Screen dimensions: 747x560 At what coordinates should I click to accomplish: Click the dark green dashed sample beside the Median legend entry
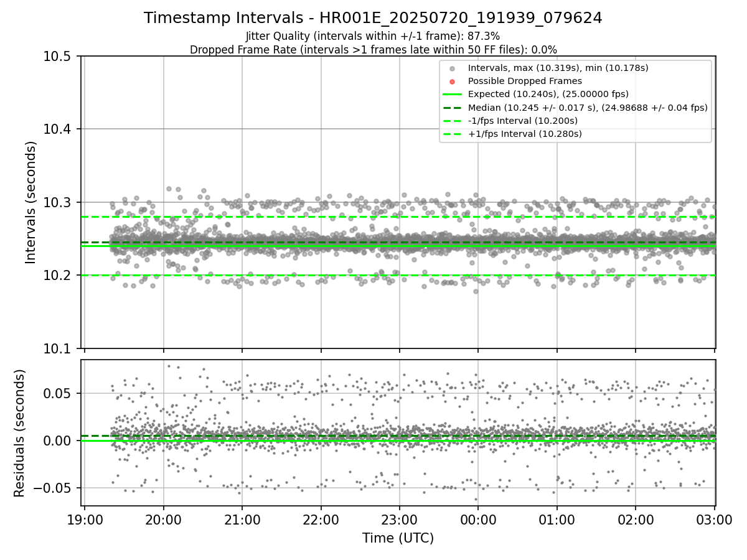(453, 108)
